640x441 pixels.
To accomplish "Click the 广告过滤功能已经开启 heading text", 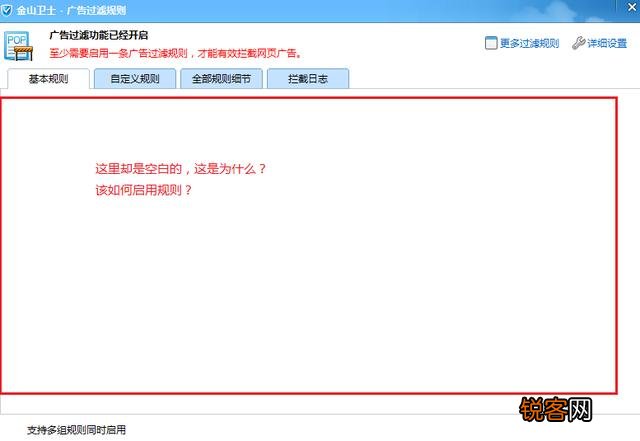I will (98, 35).
